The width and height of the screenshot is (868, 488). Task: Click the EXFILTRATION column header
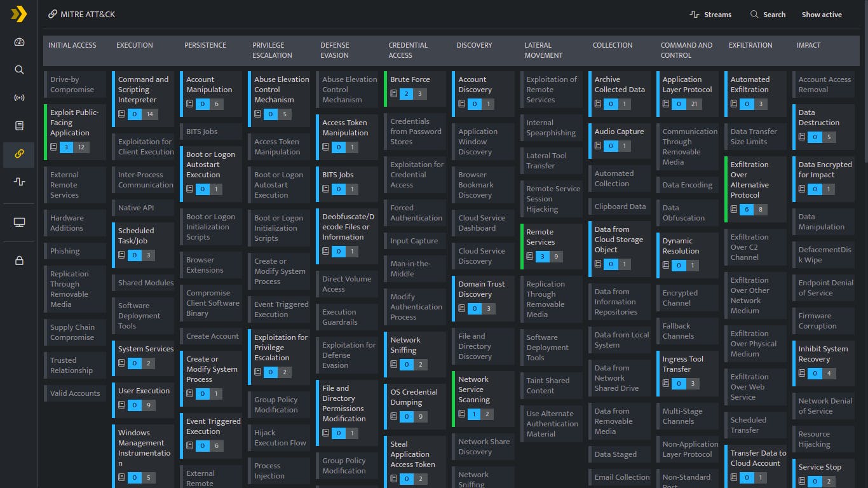click(x=750, y=45)
